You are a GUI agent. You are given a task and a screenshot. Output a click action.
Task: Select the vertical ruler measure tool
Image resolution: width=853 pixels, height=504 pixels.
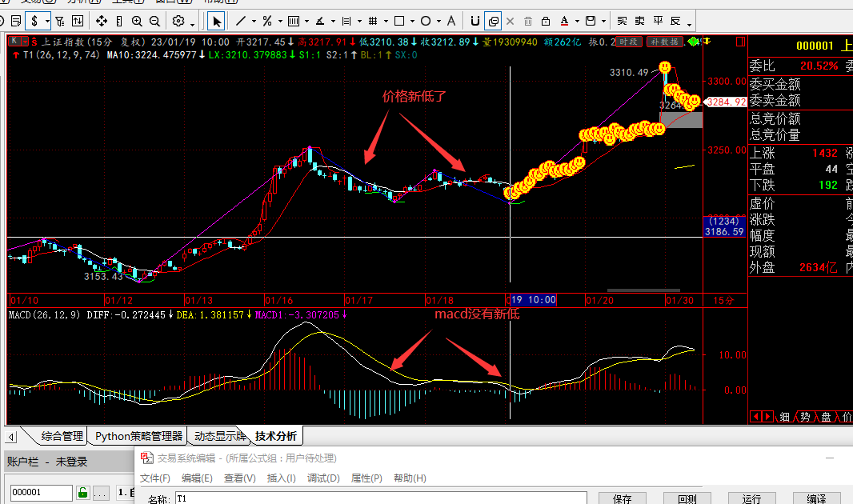[x=119, y=22]
